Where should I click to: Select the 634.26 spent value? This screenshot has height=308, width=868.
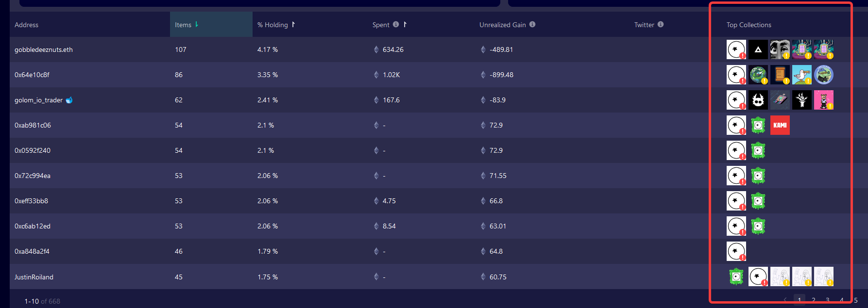393,49
